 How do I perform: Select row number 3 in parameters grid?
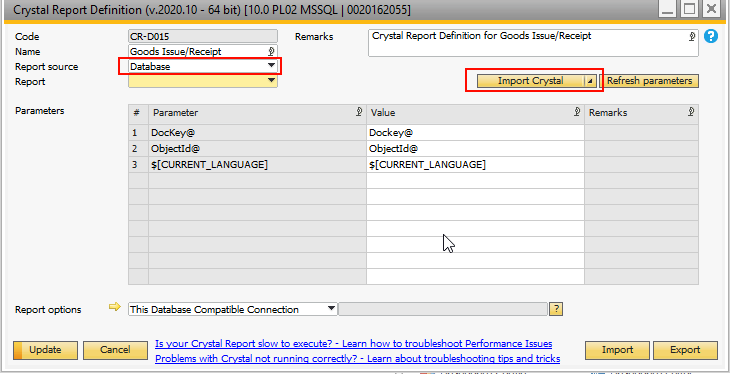tap(138, 164)
